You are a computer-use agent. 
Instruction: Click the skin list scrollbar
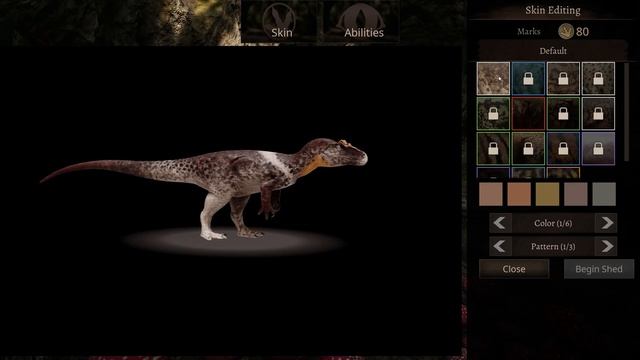(x=627, y=112)
